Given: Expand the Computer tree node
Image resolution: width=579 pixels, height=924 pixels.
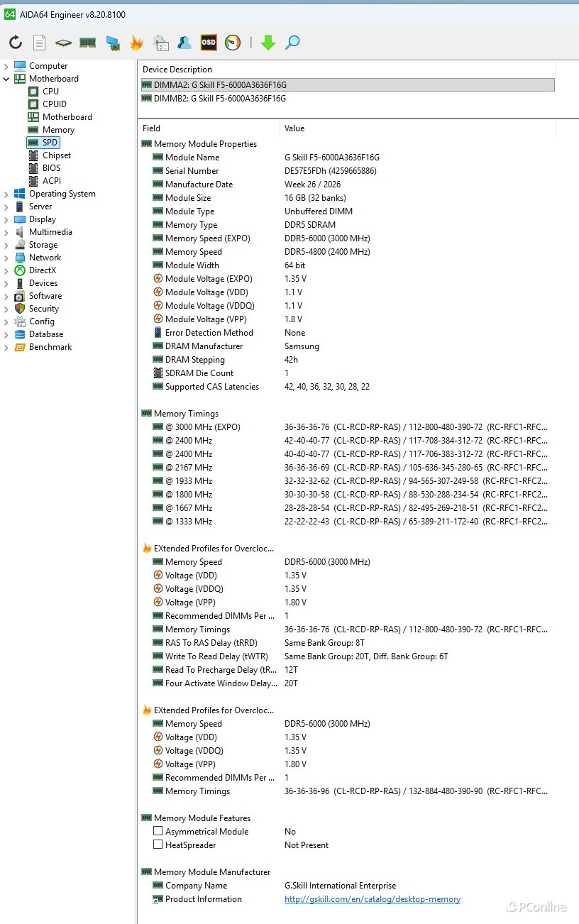Looking at the screenshot, I should pos(6,66).
